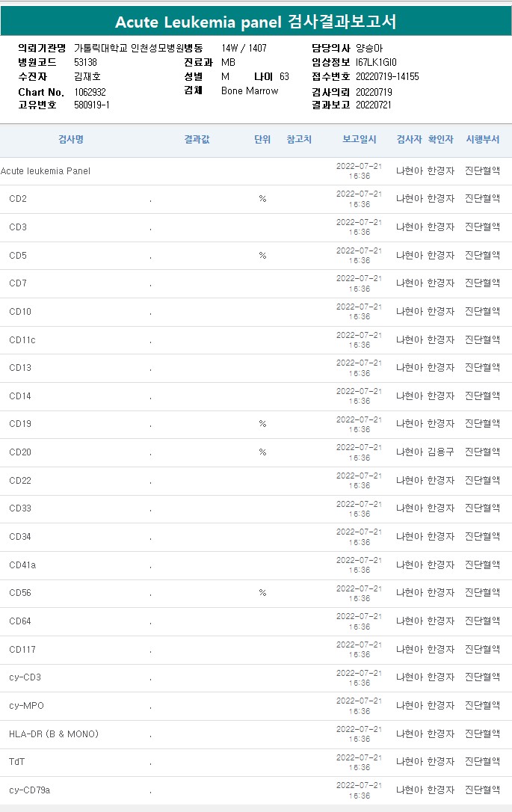This screenshot has width=512, height=812.
Task: Click the Chart No. value 1062932
Action: 90,92
